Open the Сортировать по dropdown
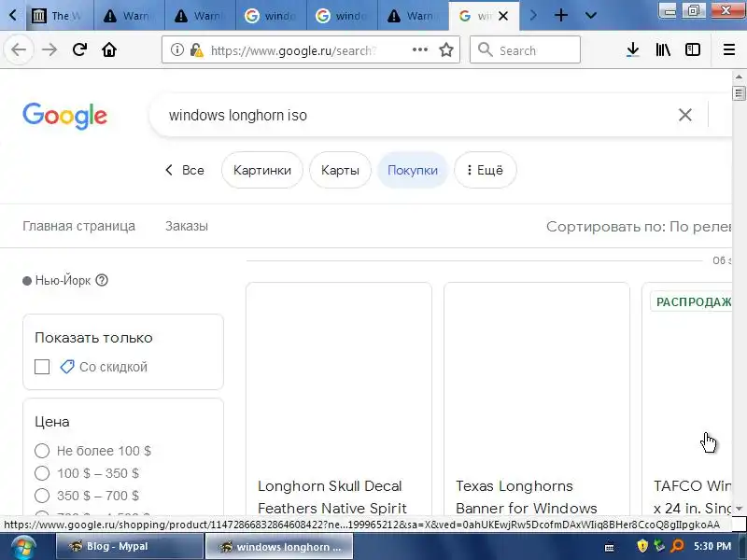The width and height of the screenshot is (747, 560). point(639,226)
